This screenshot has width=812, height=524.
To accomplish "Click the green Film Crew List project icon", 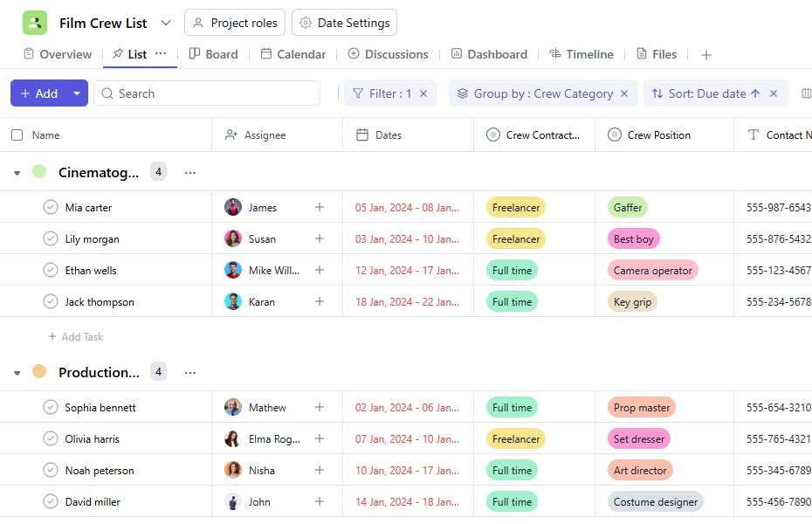I will click(x=35, y=23).
